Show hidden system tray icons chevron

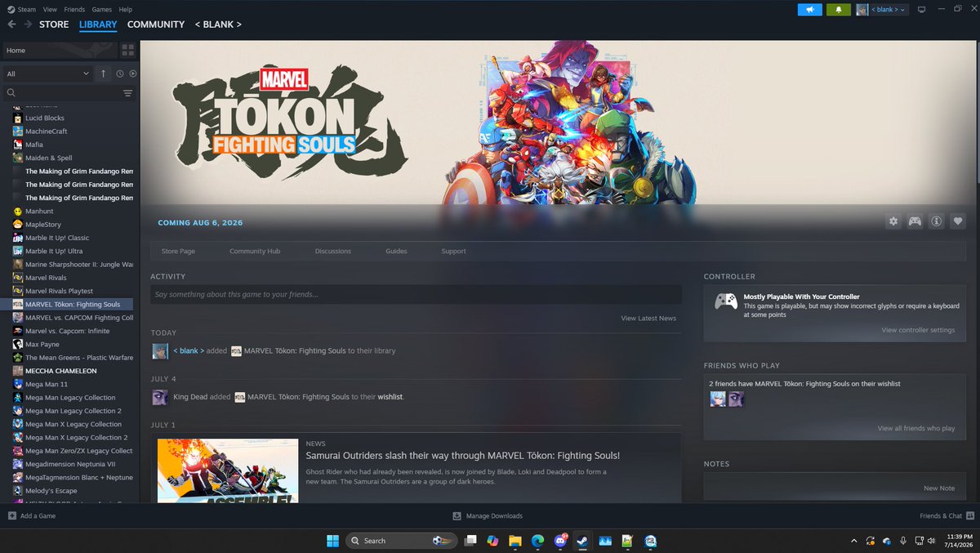click(x=854, y=541)
